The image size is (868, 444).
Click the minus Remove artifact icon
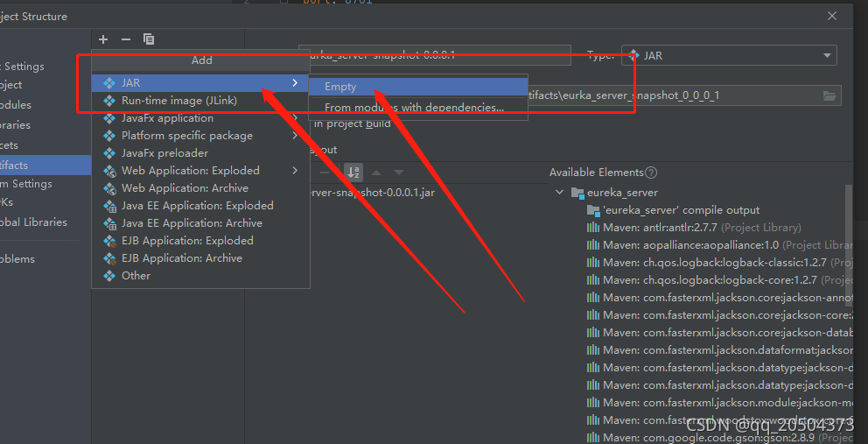click(x=126, y=39)
